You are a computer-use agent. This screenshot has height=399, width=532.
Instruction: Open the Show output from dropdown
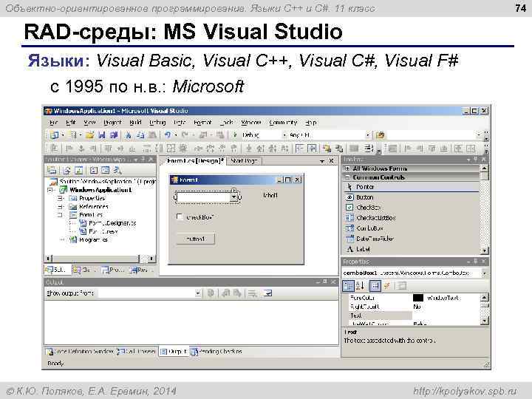(198, 293)
